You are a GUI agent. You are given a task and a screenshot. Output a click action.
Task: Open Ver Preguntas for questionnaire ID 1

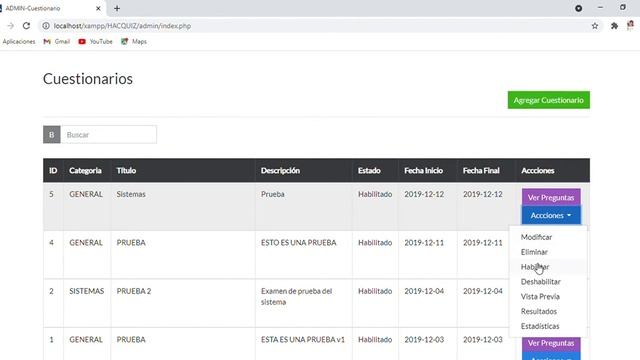[551, 343]
